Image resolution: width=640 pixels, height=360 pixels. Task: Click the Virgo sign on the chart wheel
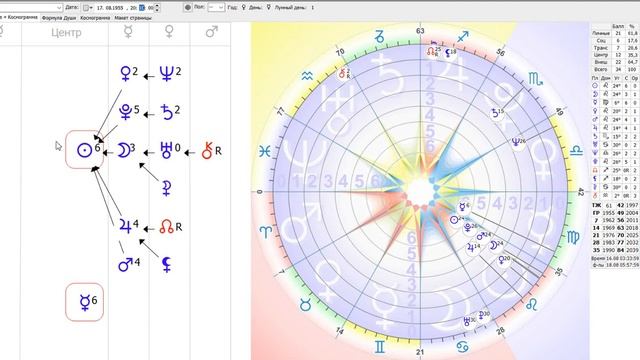coord(573,238)
